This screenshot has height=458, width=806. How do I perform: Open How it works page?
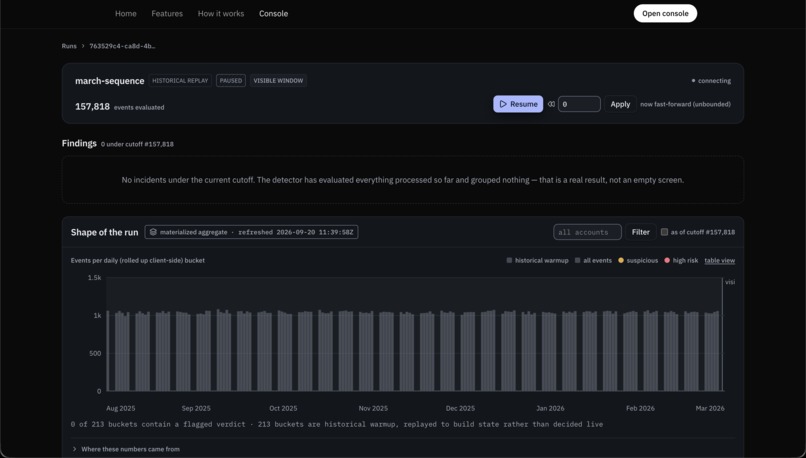click(x=221, y=13)
